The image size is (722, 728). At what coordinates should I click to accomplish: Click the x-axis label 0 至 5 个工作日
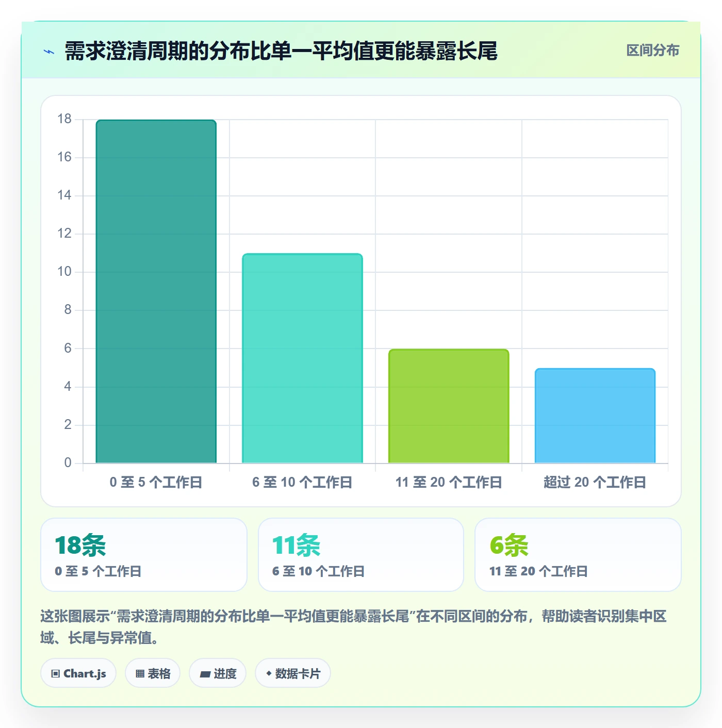pos(156,483)
